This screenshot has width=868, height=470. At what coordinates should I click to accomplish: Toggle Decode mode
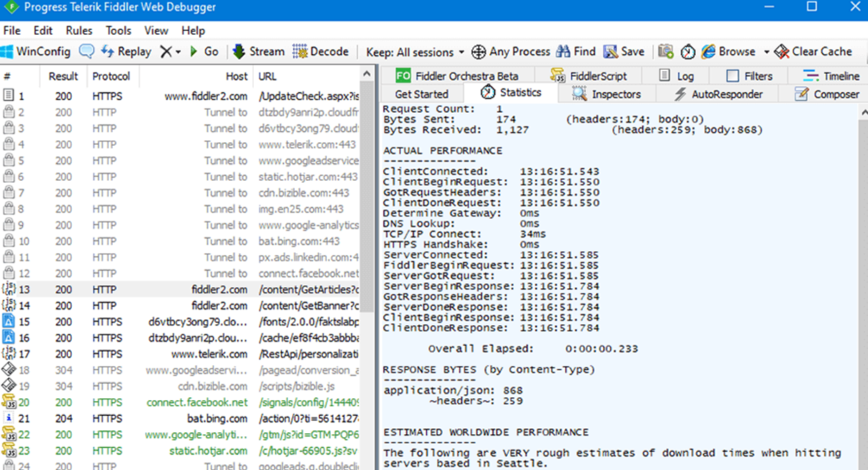[321, 52]
